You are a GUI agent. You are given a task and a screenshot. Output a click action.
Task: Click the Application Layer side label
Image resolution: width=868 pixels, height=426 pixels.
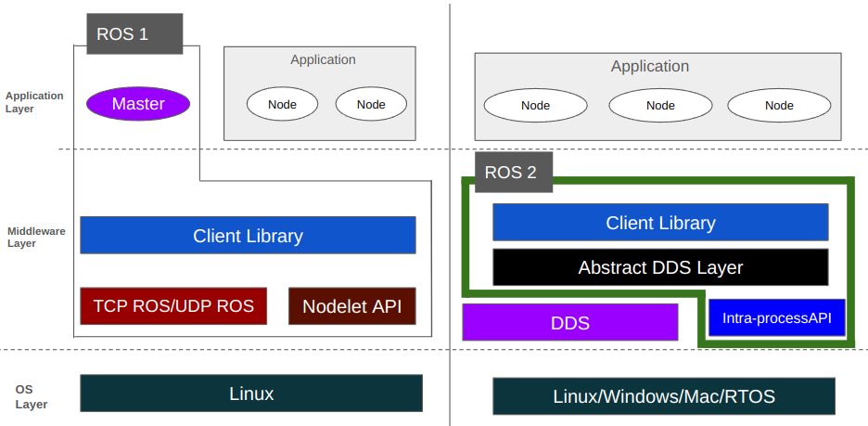pyautogui.click(x=34, y=102)
